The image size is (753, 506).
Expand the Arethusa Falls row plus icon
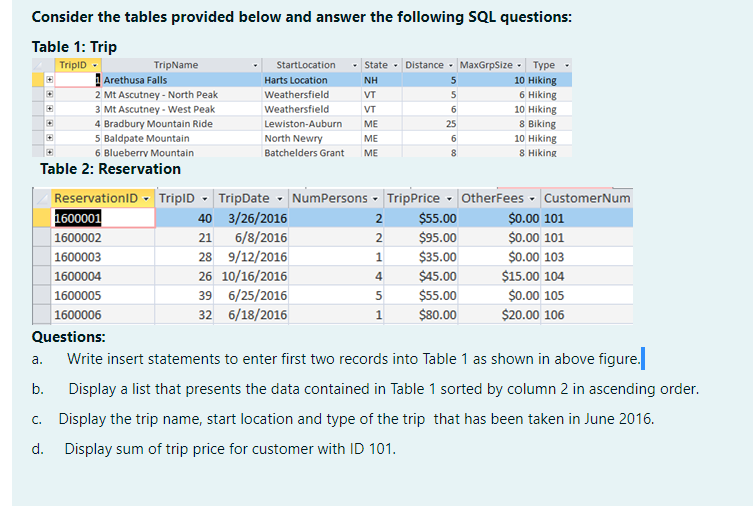click(49, 80)
